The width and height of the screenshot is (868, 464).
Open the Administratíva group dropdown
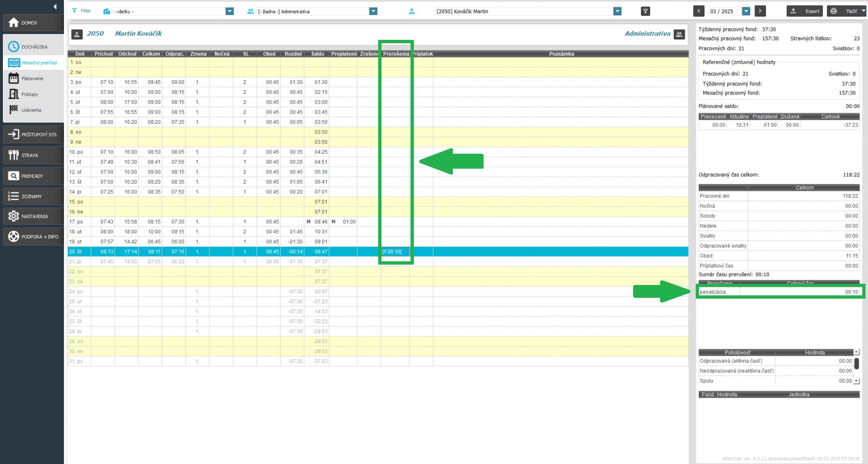[x=373, y=11]
